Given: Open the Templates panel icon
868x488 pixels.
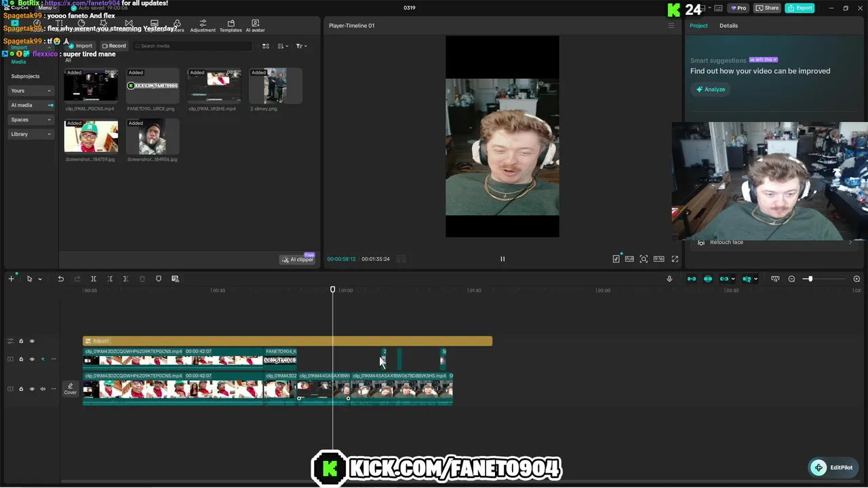Looking at the screenshot, I should 231,26.
